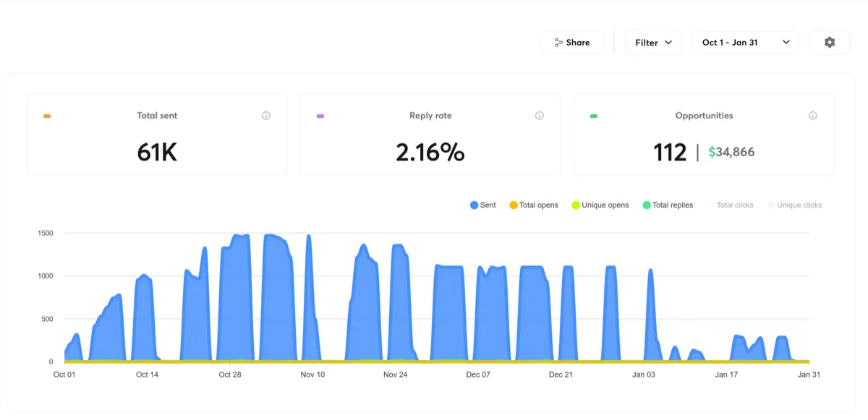Click the 61K total sent value
The image size is (868, 420).
pos(157,153)
